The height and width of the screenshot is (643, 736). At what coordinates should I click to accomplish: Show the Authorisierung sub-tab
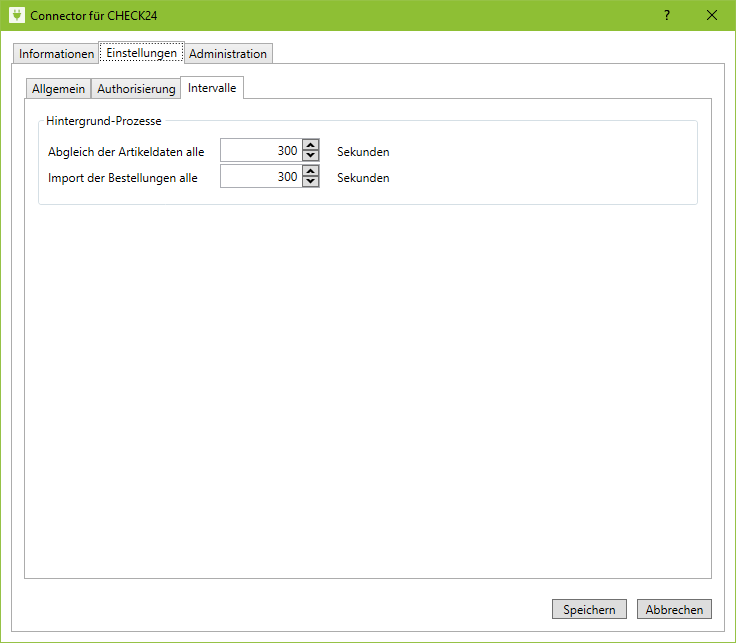(x=136, y=89)
